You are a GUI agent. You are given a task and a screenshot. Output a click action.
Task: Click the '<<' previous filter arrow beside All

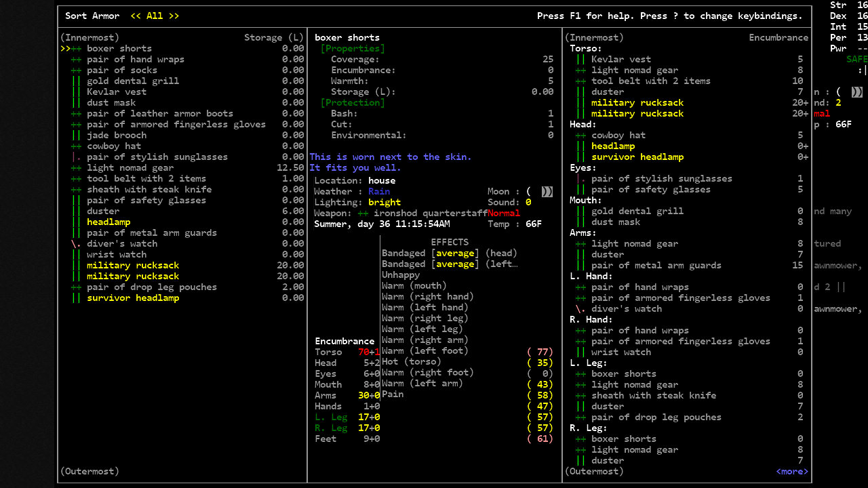point(136,16)
